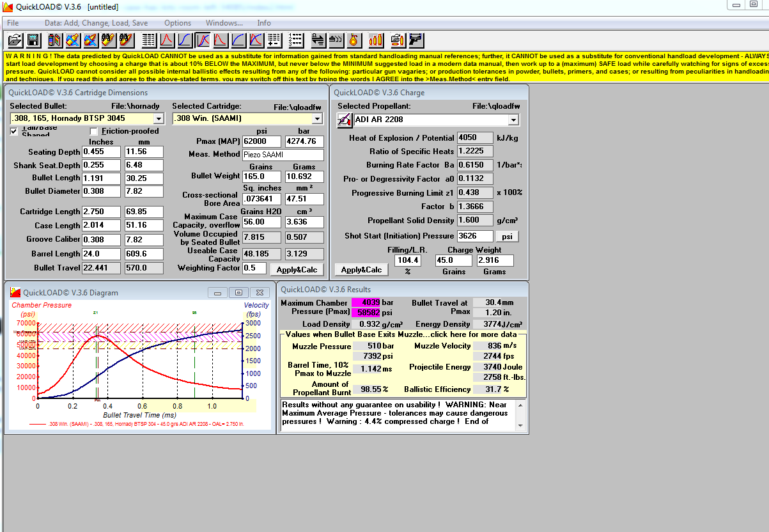The width and height of the screenshot is (769, 532).
Task: Click the Cartridge Length inches field
Action: pyautogui.click(x=101, y=212)
